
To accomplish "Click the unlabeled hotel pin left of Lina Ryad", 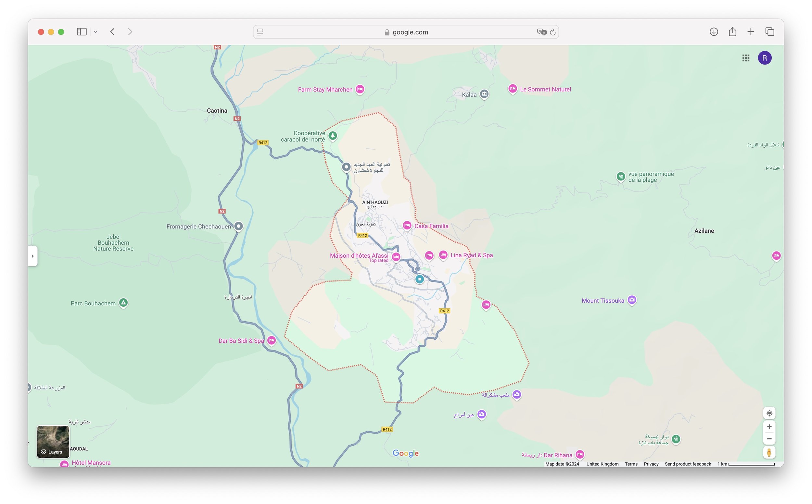I will (x=429, y=256).
